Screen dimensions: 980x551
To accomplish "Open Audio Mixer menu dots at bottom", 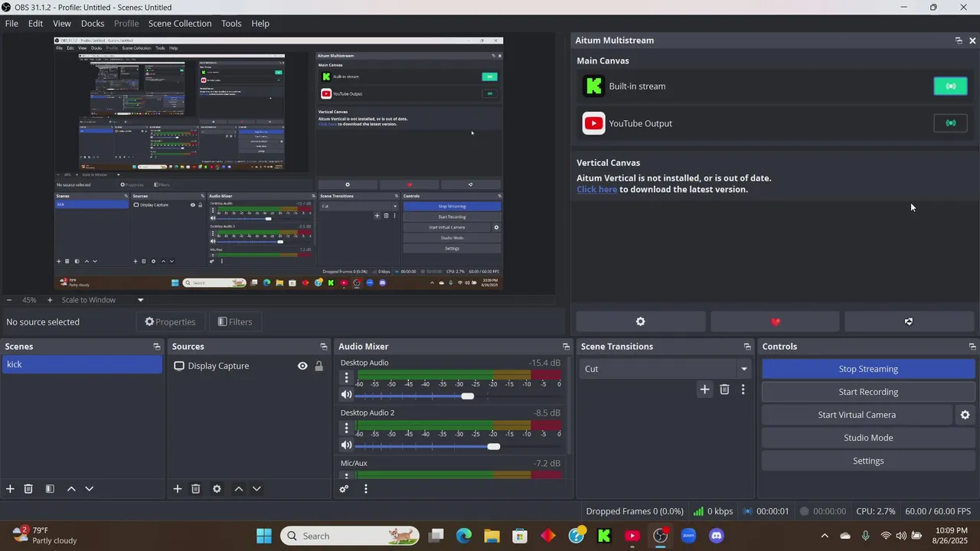I will pos(366,488).
